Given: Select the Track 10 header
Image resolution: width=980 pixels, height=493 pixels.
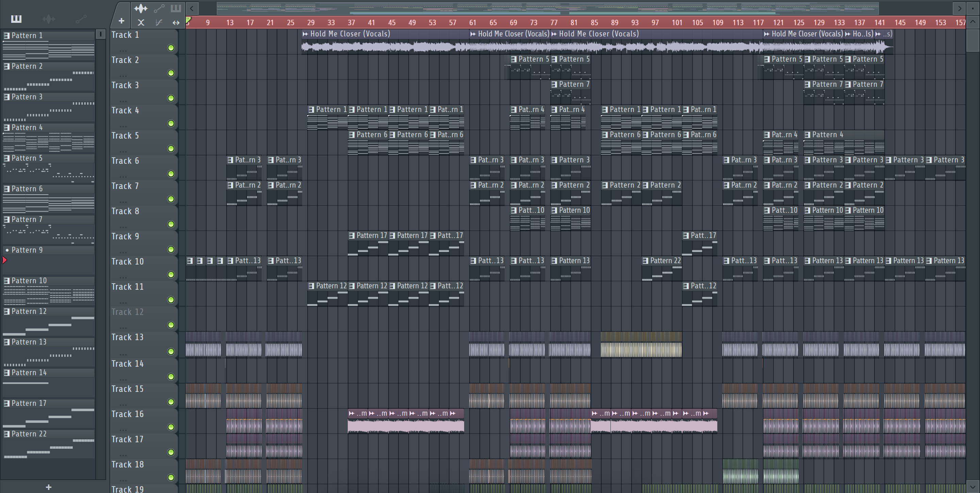Looking at the screenshot, I should 144,268.
